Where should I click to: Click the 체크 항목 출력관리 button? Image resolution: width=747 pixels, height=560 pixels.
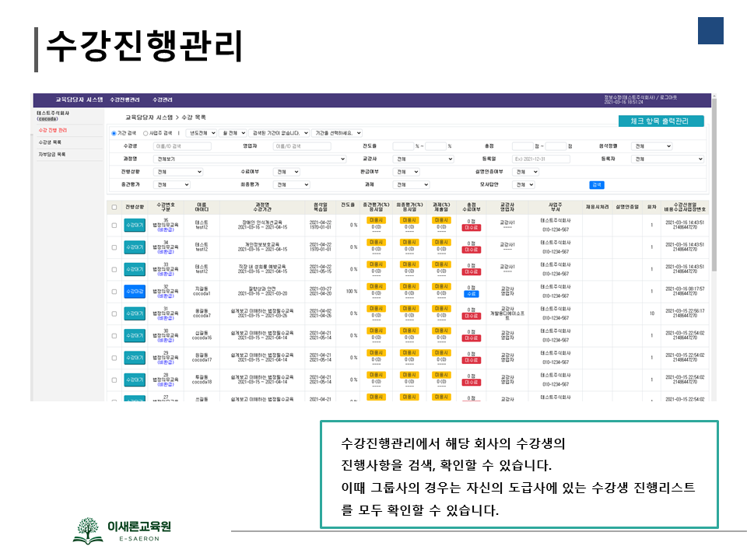pos(661,121)
